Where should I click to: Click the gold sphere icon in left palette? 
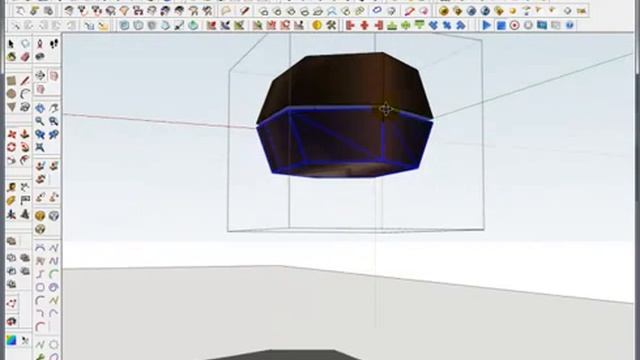point(40,216)
